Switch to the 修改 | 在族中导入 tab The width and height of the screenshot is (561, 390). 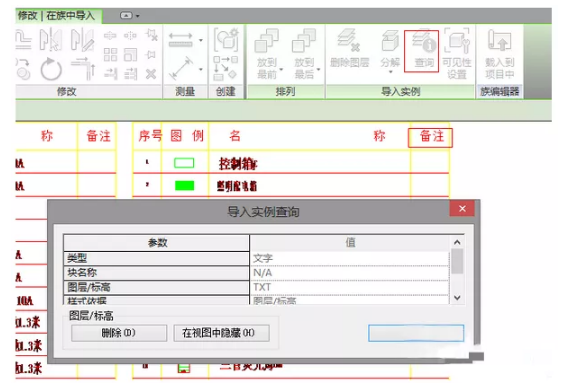click(x=57, y=16)
